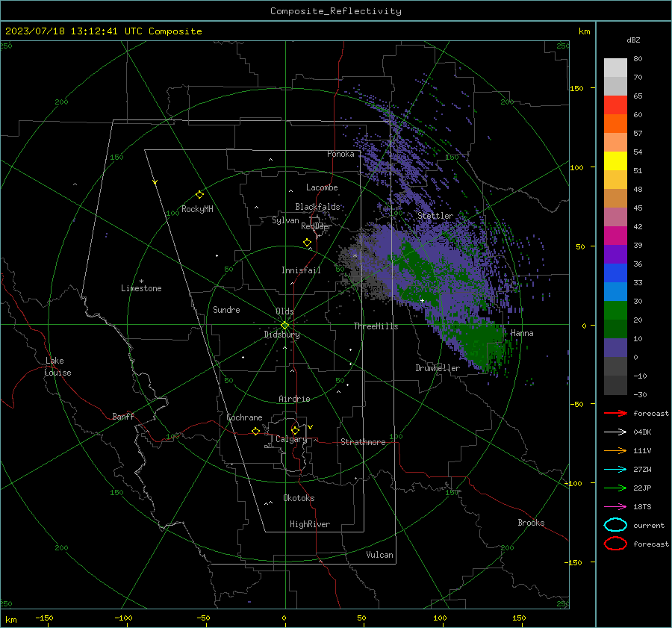Click the Okotoks label
Image resolution: width=672 pixels, height=628 pixels.
(299, 498)
